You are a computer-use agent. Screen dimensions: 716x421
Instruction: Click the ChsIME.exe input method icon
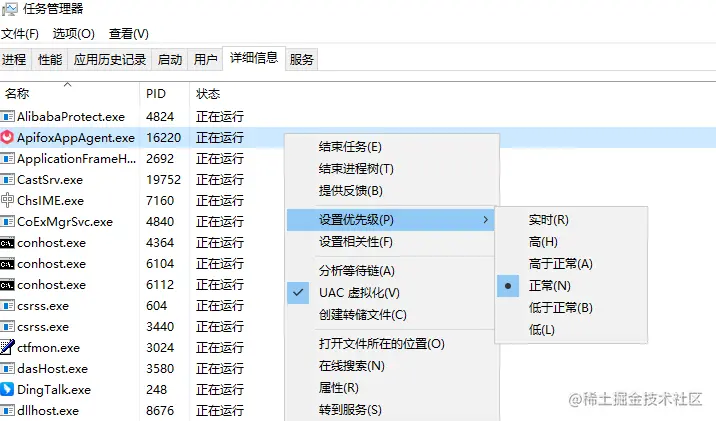click(x=7, y=200)
